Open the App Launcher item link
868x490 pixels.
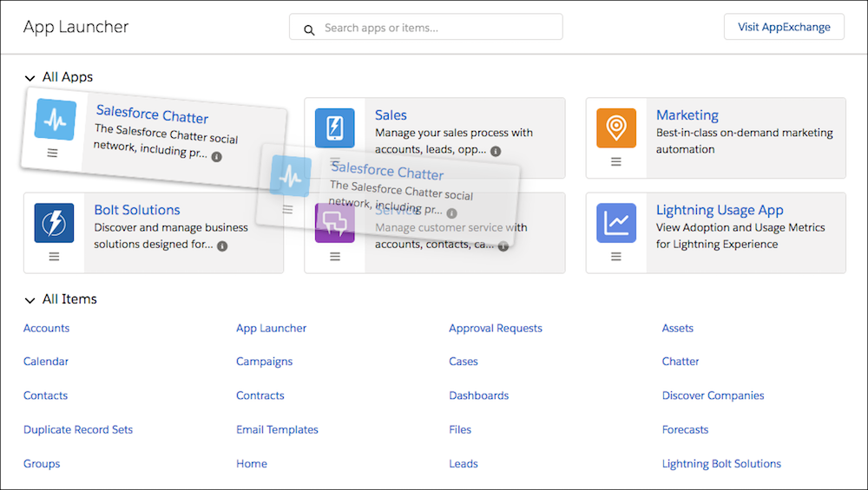tap(271, 328)
